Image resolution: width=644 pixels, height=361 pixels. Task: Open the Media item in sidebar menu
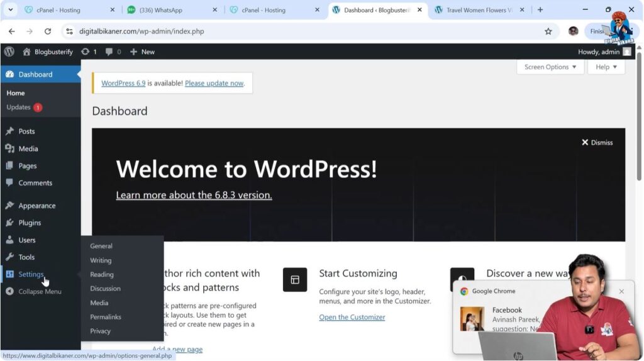[x=28, y=148]
